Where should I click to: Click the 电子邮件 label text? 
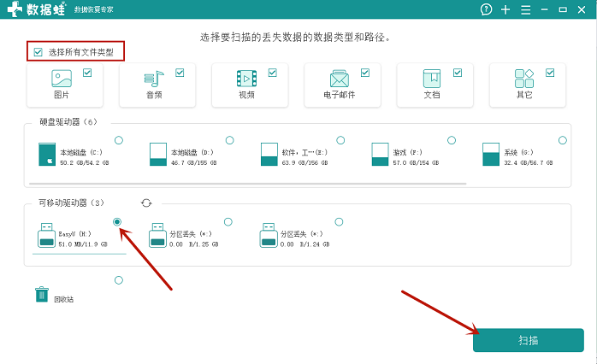point(340,95)
